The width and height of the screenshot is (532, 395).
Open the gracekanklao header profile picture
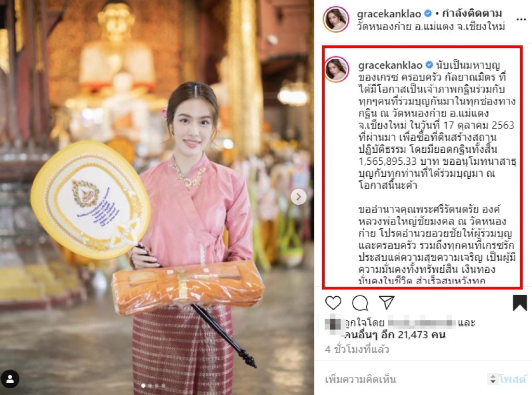coord(336,19)
